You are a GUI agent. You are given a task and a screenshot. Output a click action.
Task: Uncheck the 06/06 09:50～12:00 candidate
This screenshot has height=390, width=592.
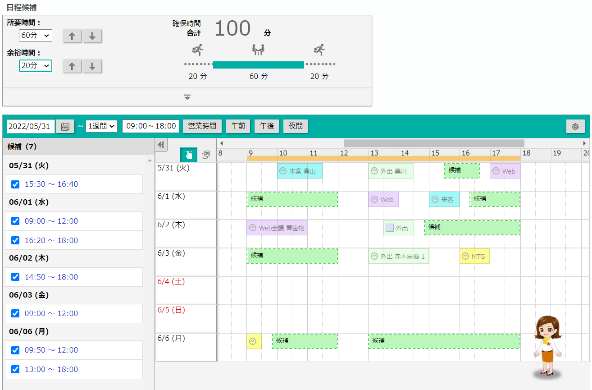coord(15,350)
